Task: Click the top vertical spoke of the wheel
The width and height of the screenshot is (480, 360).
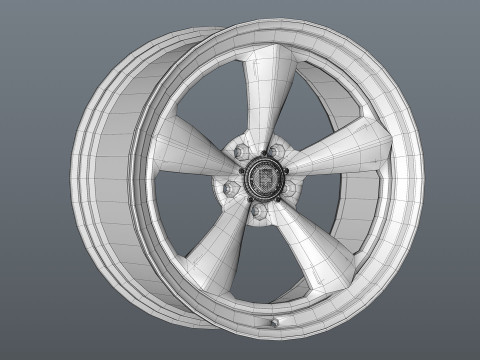Action: (268, 97)
